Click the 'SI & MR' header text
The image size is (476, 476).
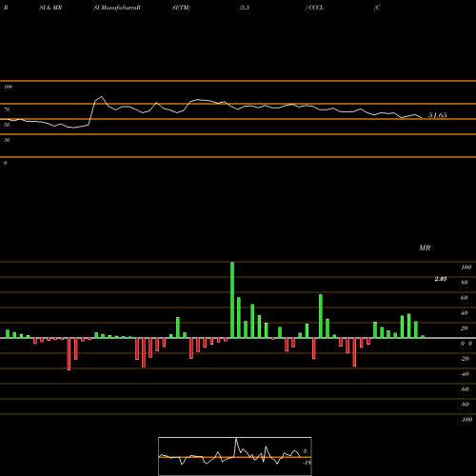pyautogui.click(x=50, y=8)
